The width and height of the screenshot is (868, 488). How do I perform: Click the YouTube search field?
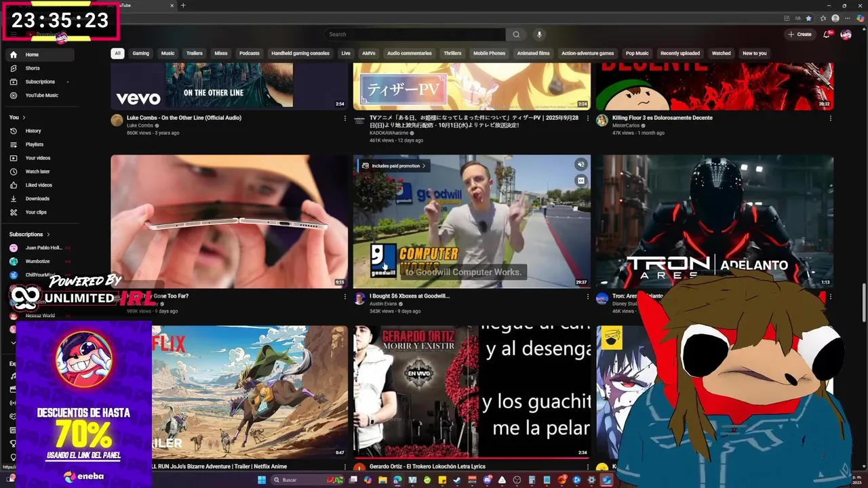click(415, 35)
